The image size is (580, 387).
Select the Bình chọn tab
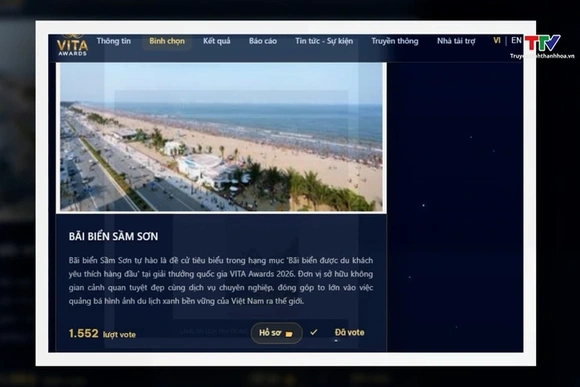[167, 41]
